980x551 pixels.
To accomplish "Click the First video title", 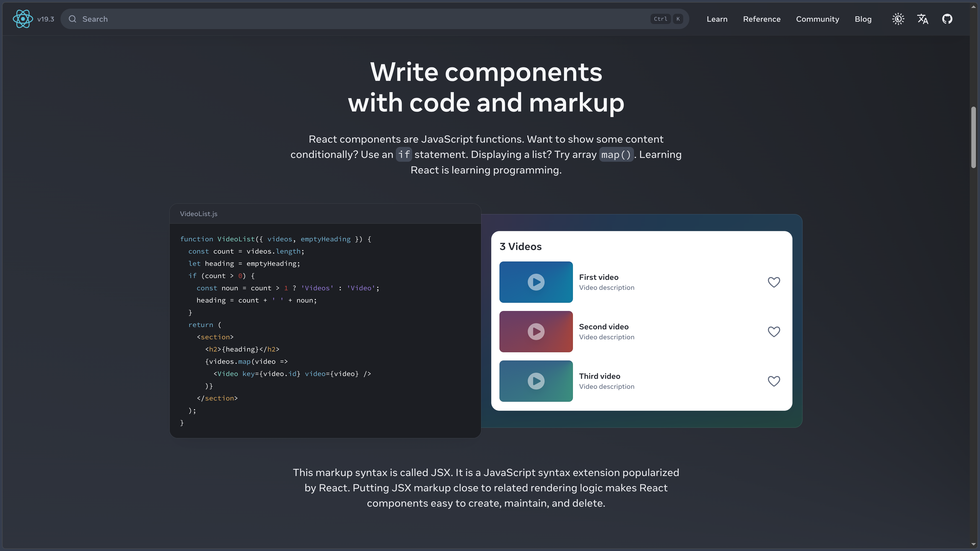I will pyautogui.click(x=598, y=277).
